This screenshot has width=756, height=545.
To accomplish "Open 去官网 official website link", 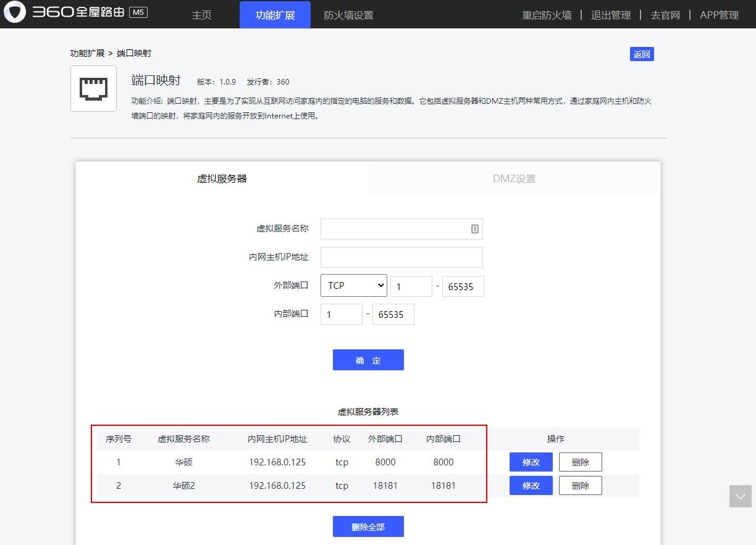I will tap(665, 15).
